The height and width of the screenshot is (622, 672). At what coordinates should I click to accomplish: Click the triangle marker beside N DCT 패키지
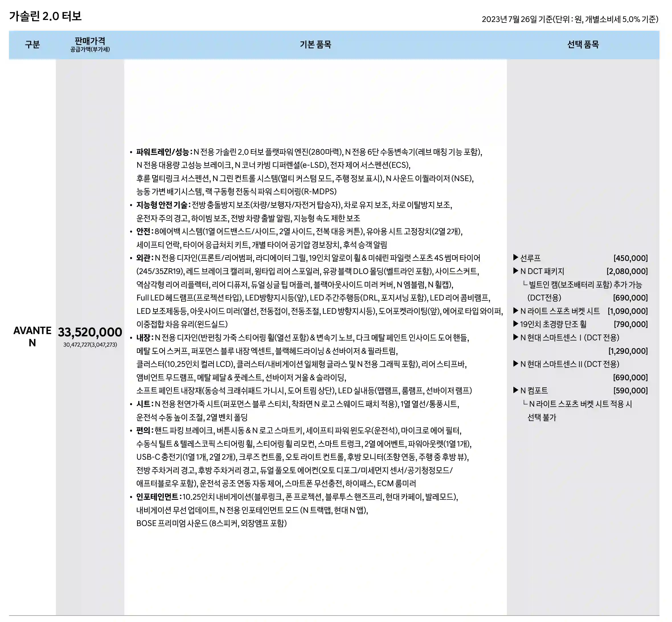515,271
